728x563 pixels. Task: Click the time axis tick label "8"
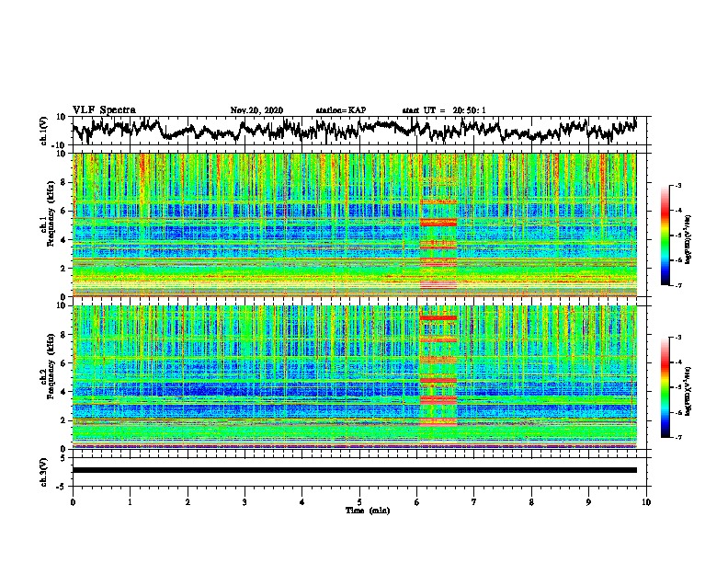tap(531, 502)
